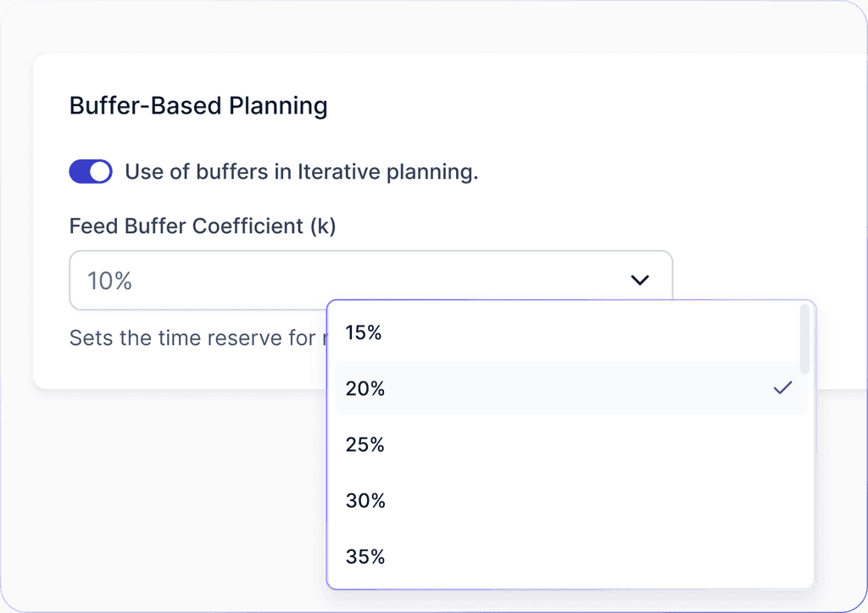Click the checkmark icon beside 20%
The image size is (868, 613).
click(782, 388)
